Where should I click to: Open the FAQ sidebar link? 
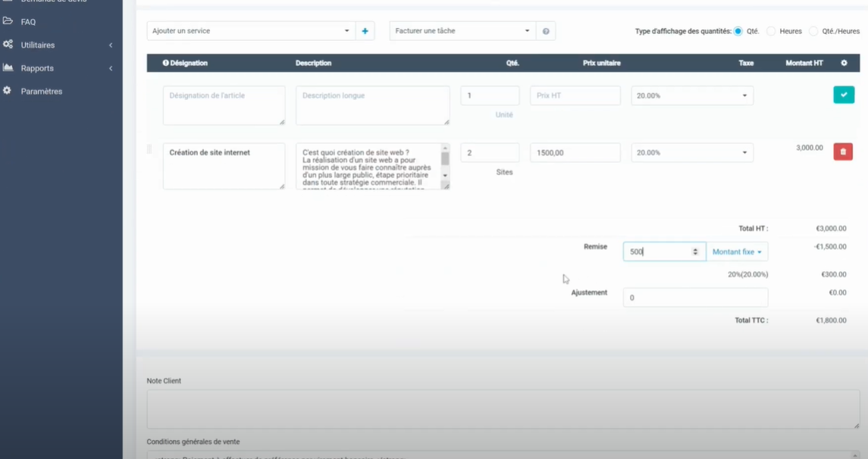28,22
